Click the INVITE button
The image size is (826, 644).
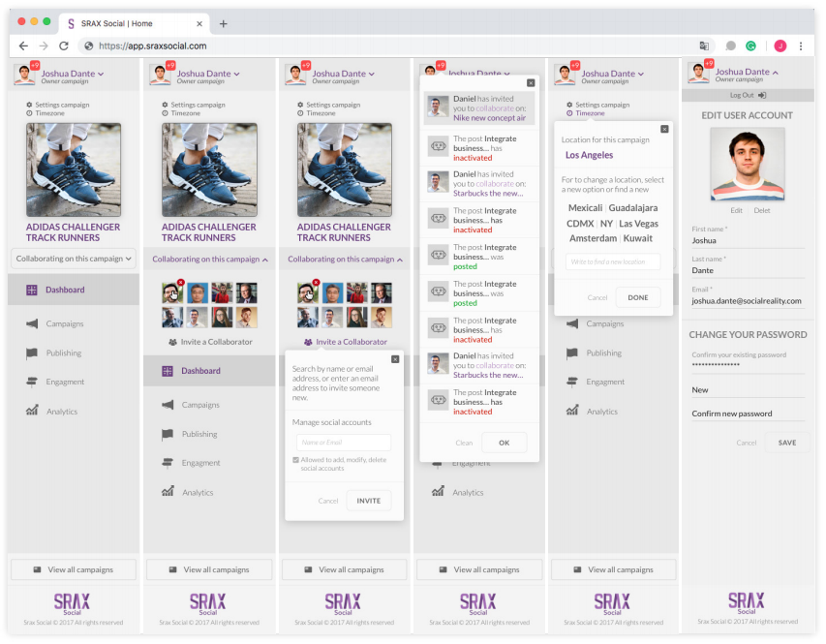(369, 501)
